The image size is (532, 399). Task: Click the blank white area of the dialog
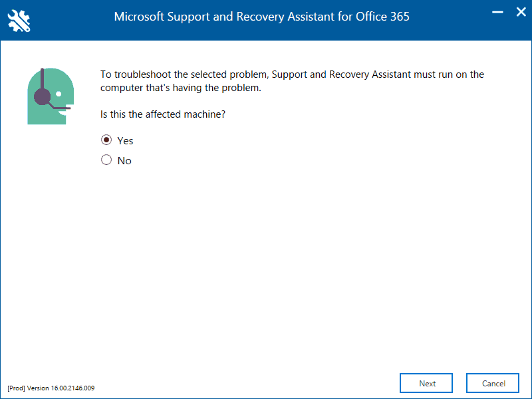coord(299,266)
